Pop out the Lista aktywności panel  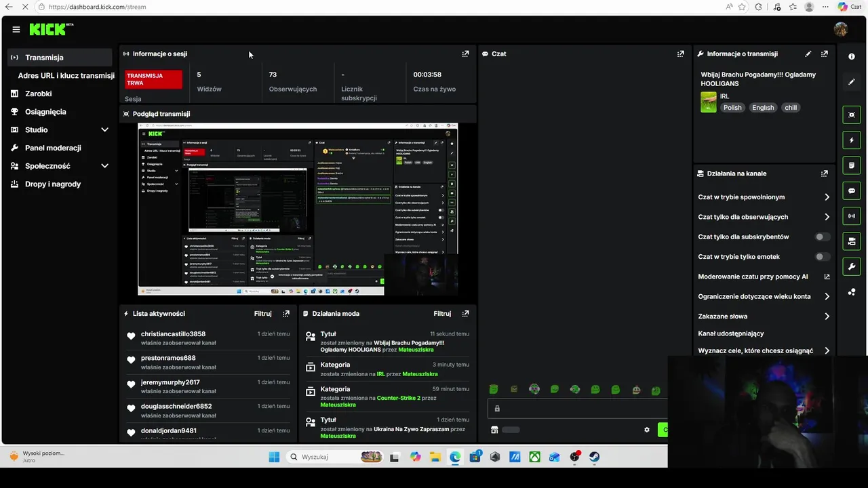[x=285, y=314]
